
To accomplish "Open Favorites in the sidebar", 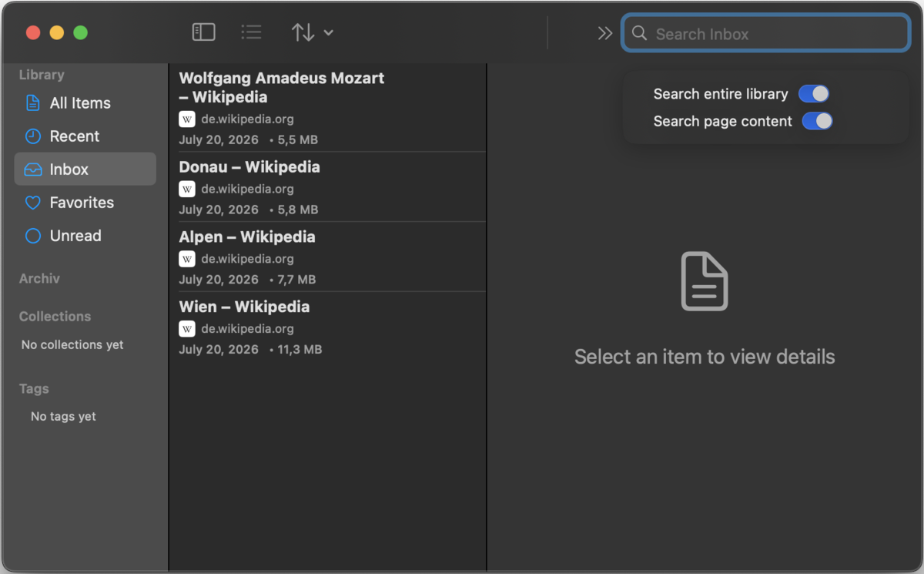I will pos(85,203).
